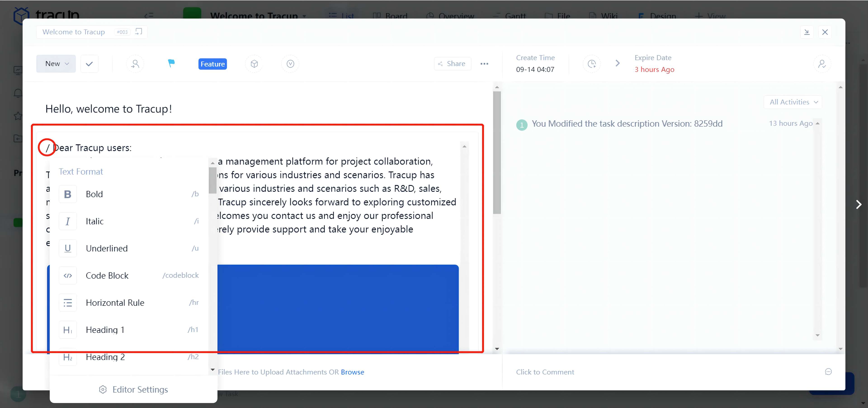This screenshot has height=408, width=868.
Task: Click the download icon in the dialog header
Action: pos(807,32)
